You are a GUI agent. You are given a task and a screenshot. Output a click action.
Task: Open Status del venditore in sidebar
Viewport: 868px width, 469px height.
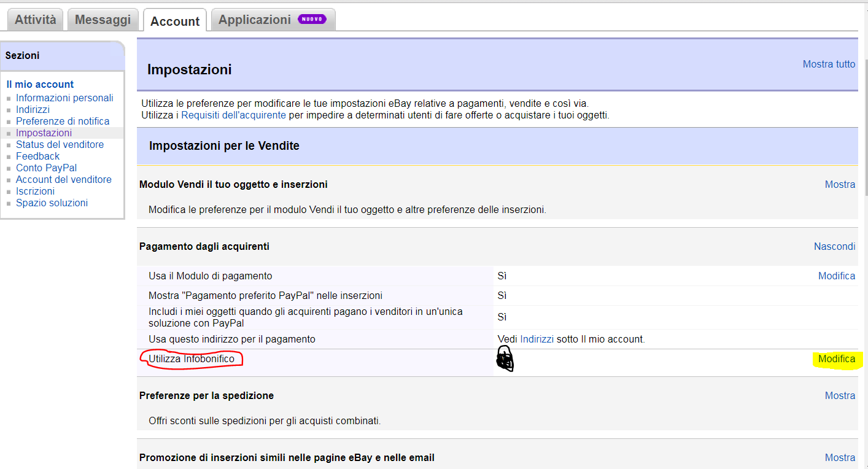click(60, 144)
